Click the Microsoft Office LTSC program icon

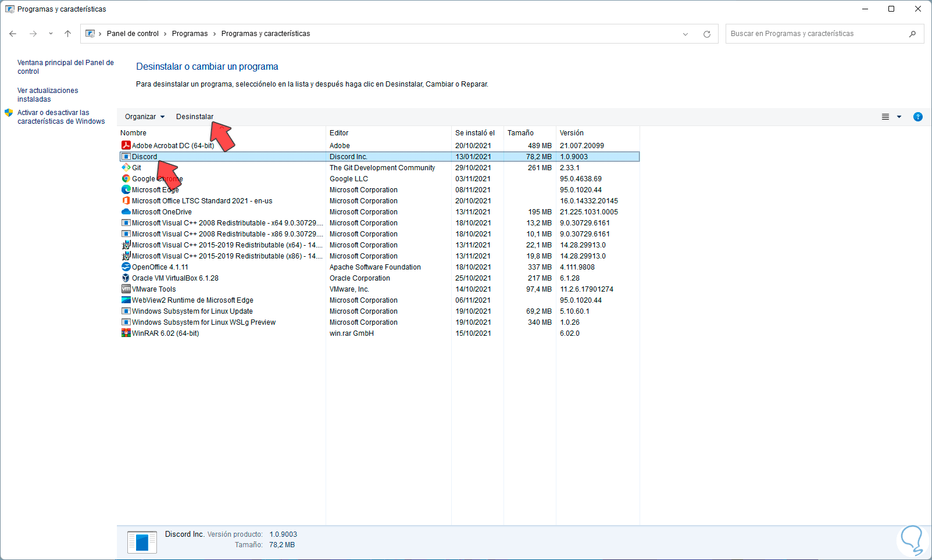point(126,200)
